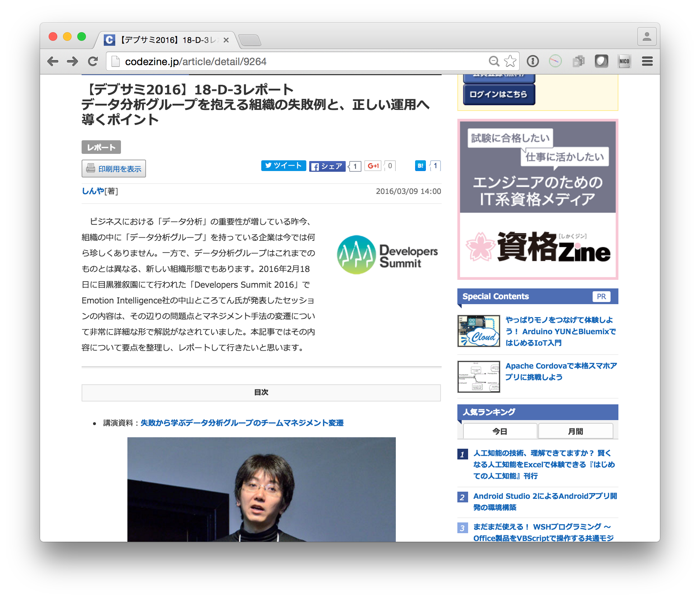Go back using the navigation arrow
This screenshot has width=700, height=599.
tap(53, 61)
